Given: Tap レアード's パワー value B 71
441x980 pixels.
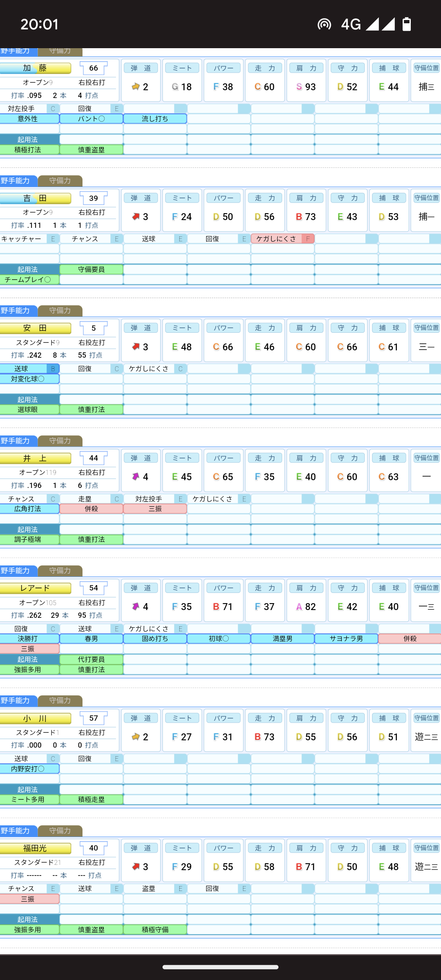Looking at the screenshot, I should [x=223, y=606].
